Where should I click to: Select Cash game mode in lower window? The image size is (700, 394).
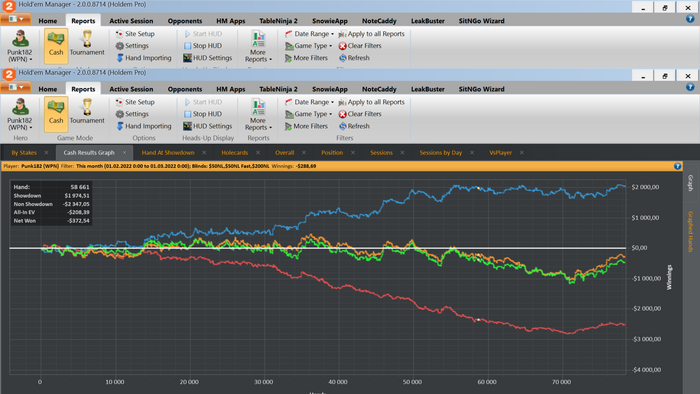pyautogui.click(x=56, y=114)
